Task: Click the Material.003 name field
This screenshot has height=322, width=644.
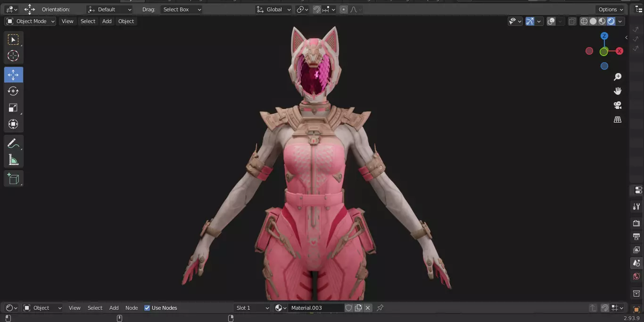Action: [316, 308]
